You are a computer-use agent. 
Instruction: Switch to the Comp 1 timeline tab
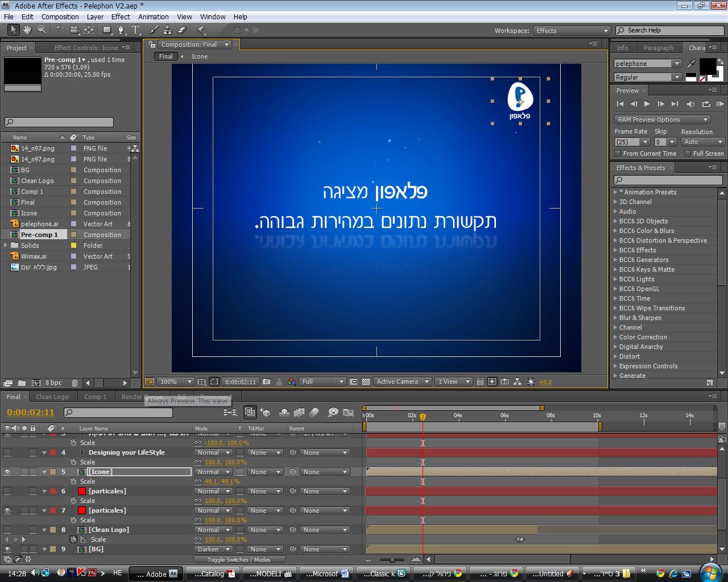[95, 397]
